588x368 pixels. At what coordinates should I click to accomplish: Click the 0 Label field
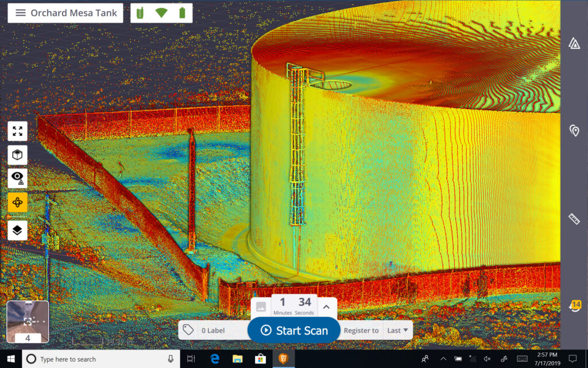[x=212, y=331]
